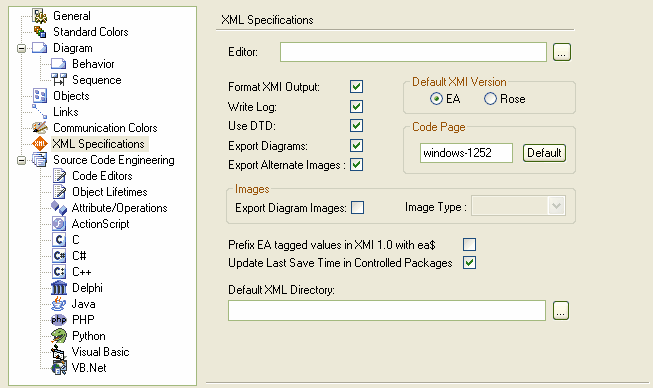Click the Code Editors icon

[59, 176]
